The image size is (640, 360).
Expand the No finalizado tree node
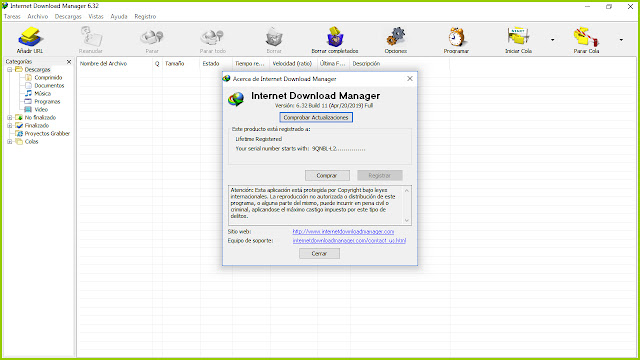tap(9, 118)
